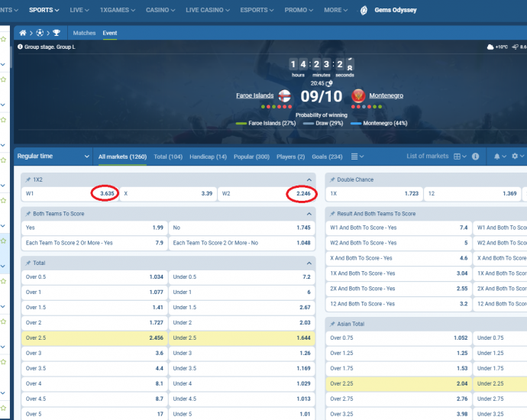Collapse the Total market section
527x420 pixels.
309,263
